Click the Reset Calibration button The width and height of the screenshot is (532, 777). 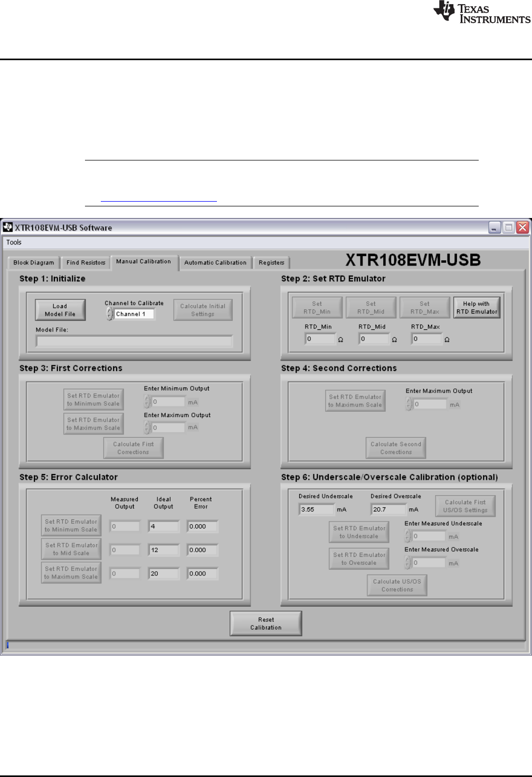click(266, 623)
